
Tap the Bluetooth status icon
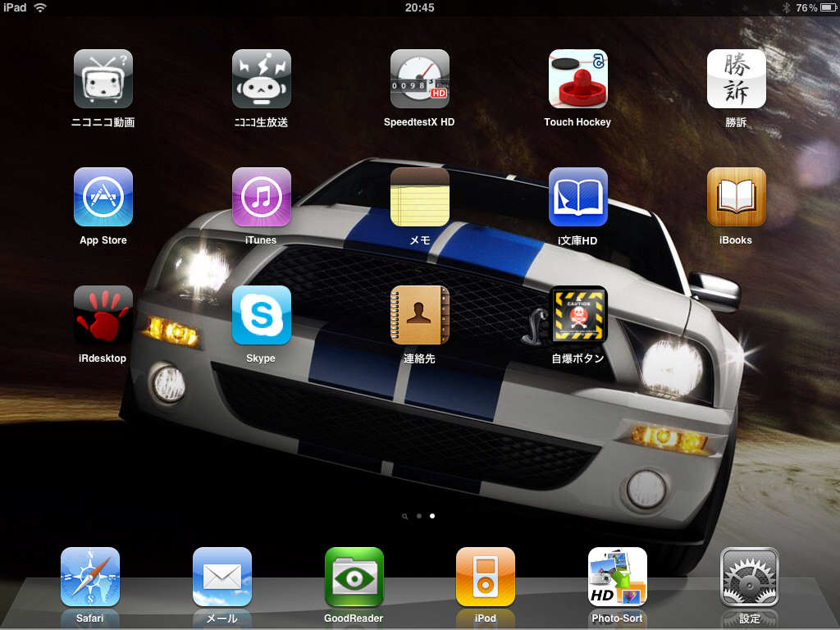(x=786, y=7)
